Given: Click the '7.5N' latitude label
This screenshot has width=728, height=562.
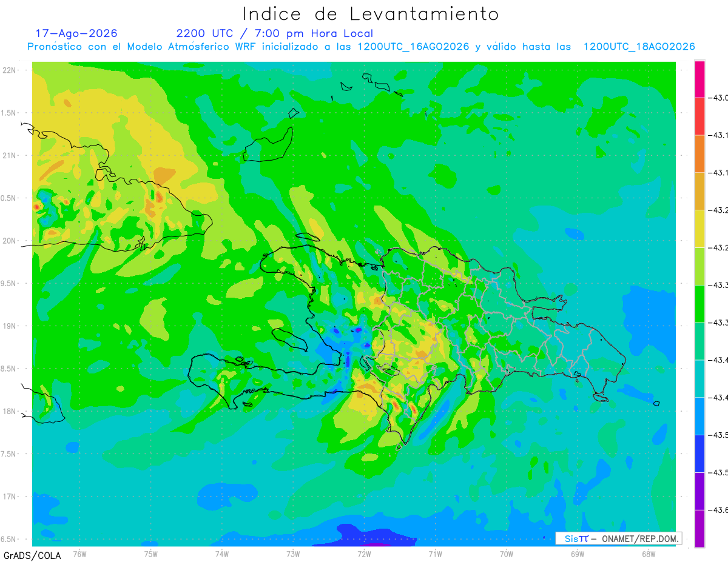Looking at the screenshot, I should [x=8, y=453].
